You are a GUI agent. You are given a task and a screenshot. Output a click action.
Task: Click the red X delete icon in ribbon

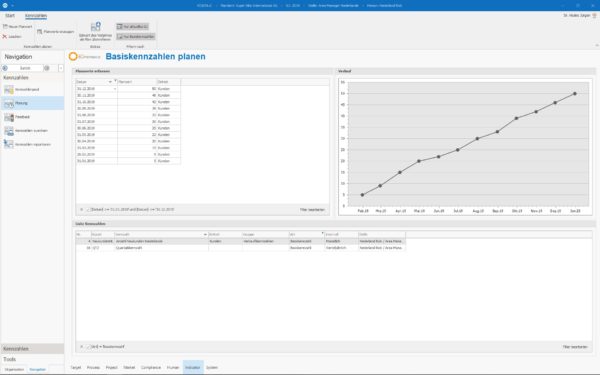click(5, 37)
